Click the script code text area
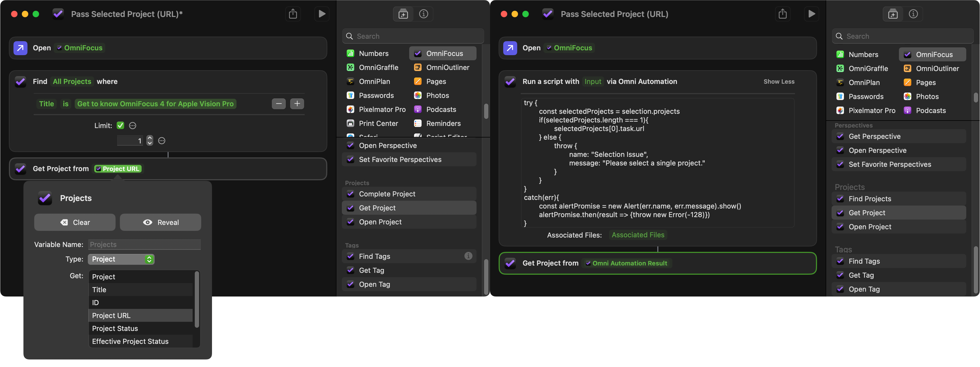 (x=657, y=163)
